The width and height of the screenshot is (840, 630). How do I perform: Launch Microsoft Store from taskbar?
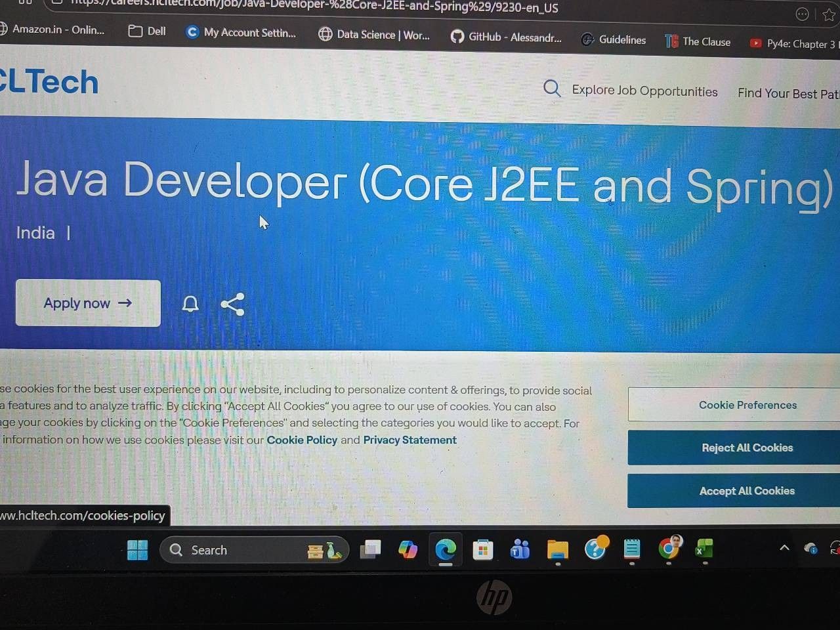click(x=483, y=550)
